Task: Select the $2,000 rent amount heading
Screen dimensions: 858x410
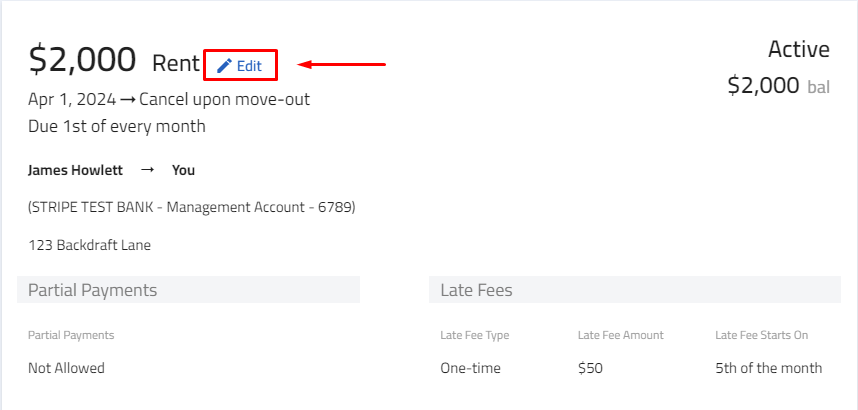Action: pyautogui.click(x=82, y=59)
